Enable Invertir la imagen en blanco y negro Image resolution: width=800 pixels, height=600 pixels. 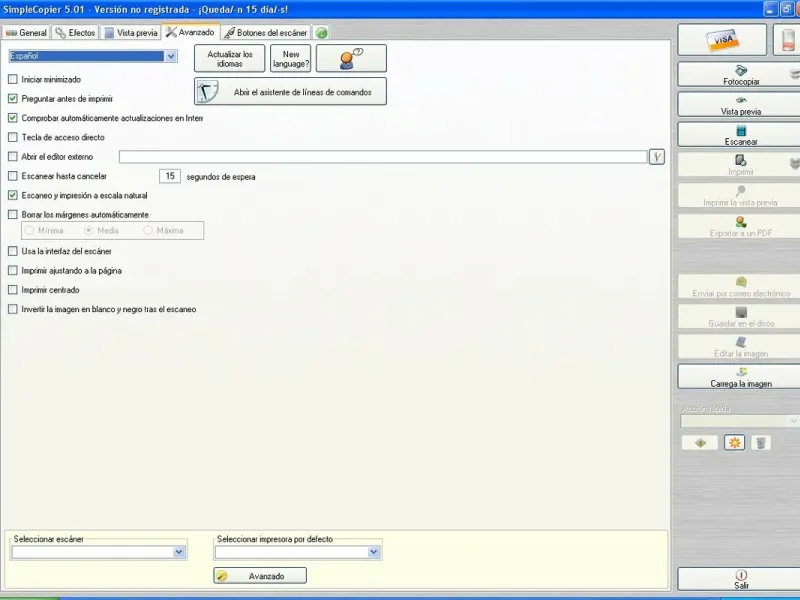(13, 309)
